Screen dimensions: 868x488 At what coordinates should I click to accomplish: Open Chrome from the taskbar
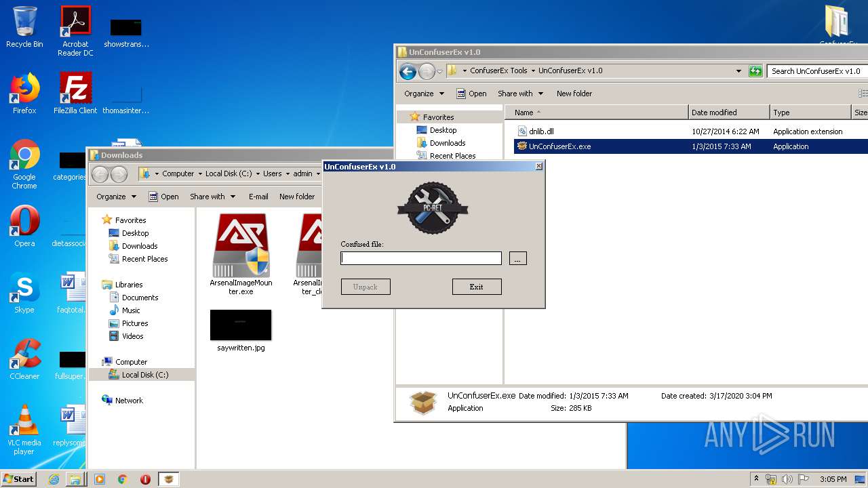122,479
